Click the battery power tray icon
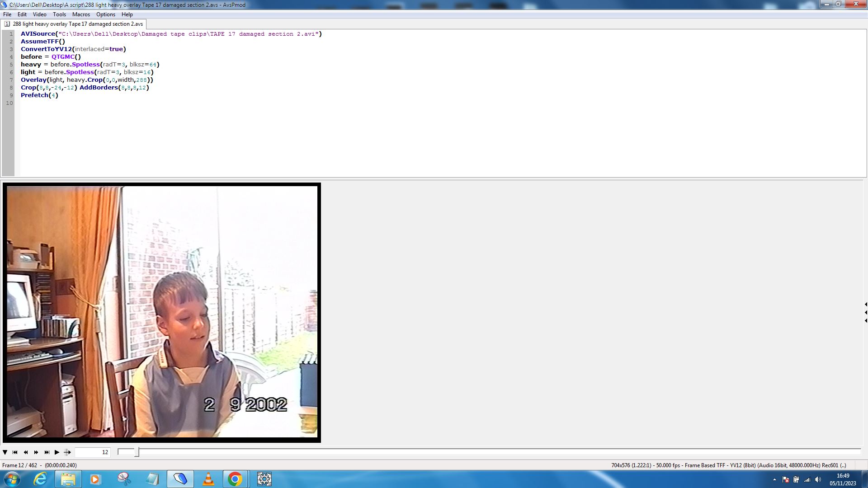This screenshot has height=488, width=868. (x=796, y=480)
